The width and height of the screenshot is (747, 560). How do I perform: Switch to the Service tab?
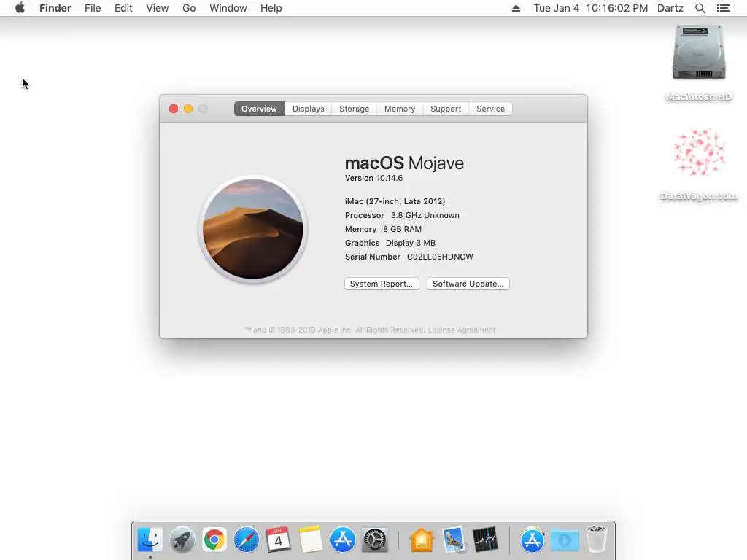[491, 109]
